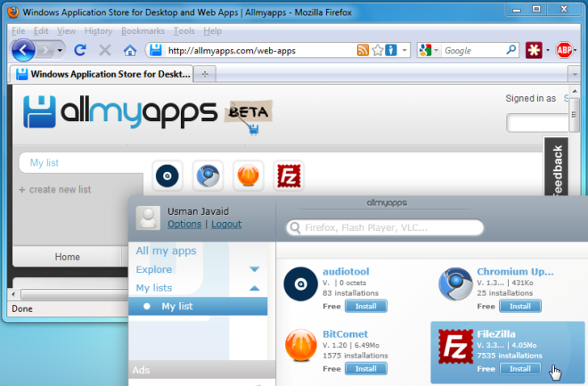The image size is (588, 386).
Task: Bookmark this page with the star icon
Action: click(x=378, y=50)
